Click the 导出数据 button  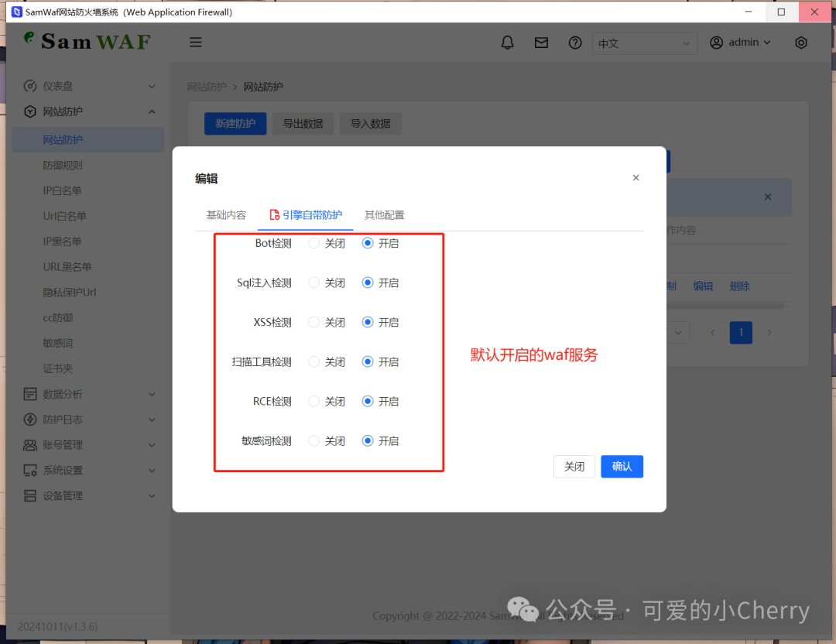pos(303,124)
